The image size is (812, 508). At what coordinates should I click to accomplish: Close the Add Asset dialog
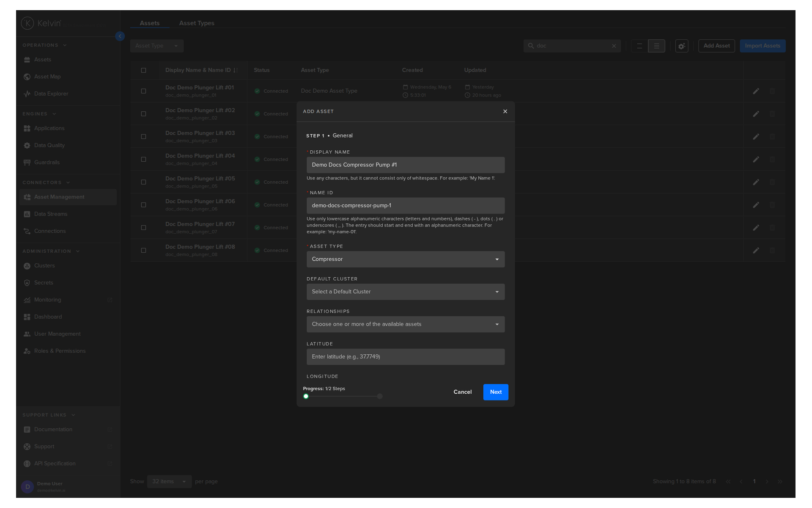tap(505, 111)
